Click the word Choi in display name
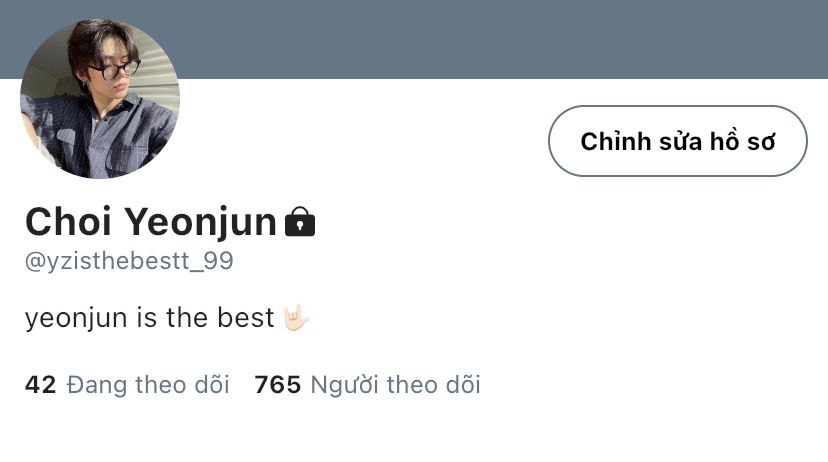The height and width of the screenshot is (462, 828). click(68, 222)
